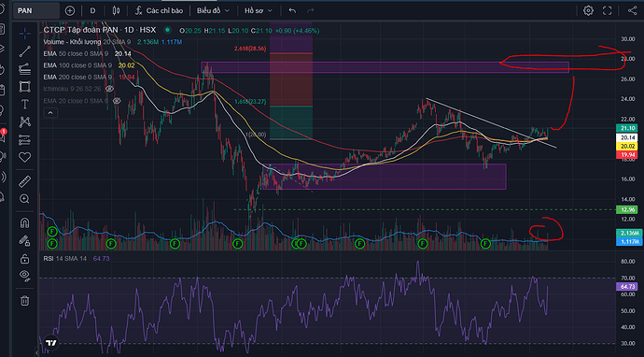Click the green 12.96 price axis label
The width and height of the screenshot is (644, 357).
(627, 210)
